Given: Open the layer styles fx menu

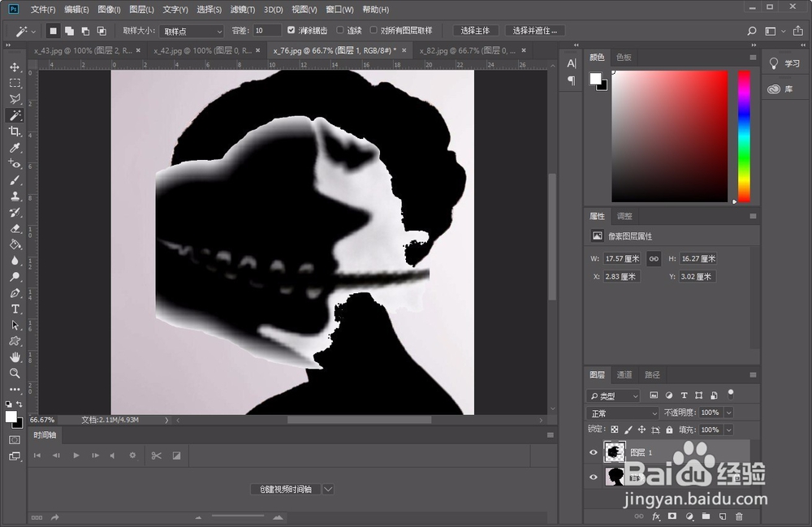Looking at the screenshot, I should pyautogui.click(x=655, y=516).
